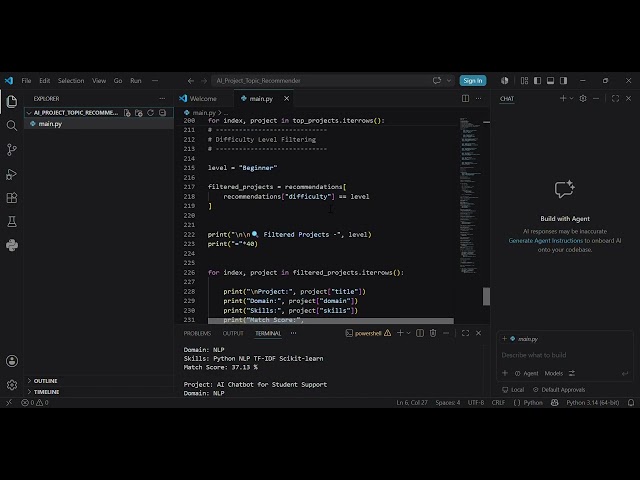This screenshot has height=480, width=640.
Task: Open the Selection menu
Action: (71, 80)
